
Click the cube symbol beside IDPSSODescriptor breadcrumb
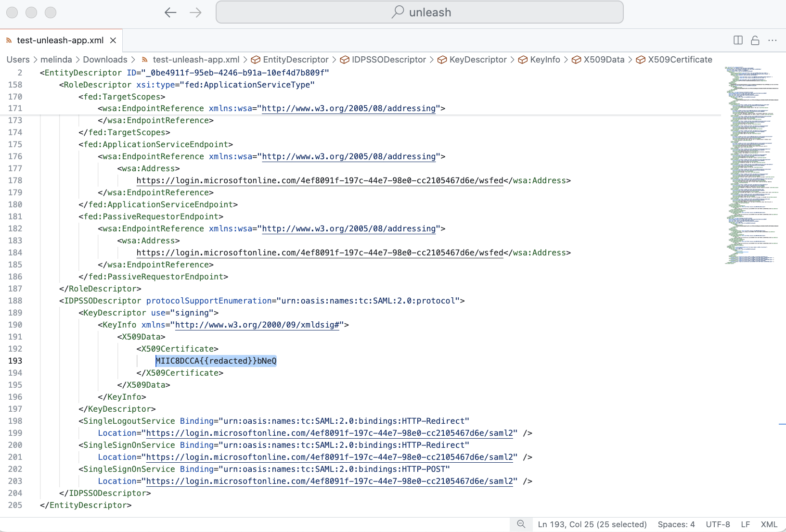pos(344,60)
